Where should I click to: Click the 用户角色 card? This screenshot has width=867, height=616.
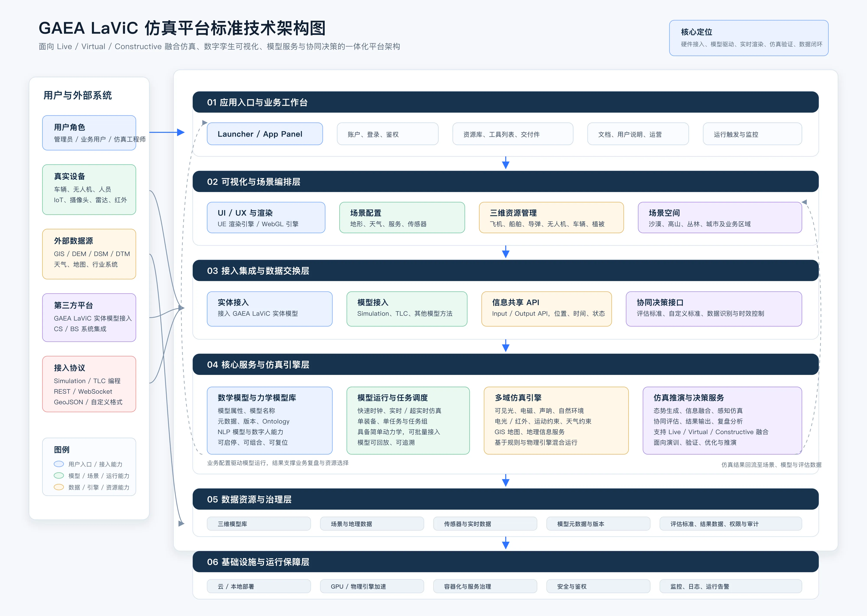89,133
